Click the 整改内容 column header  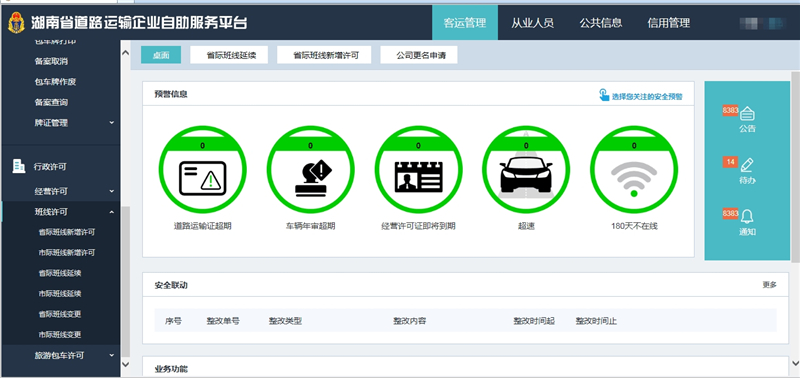[x=410, y=321]
